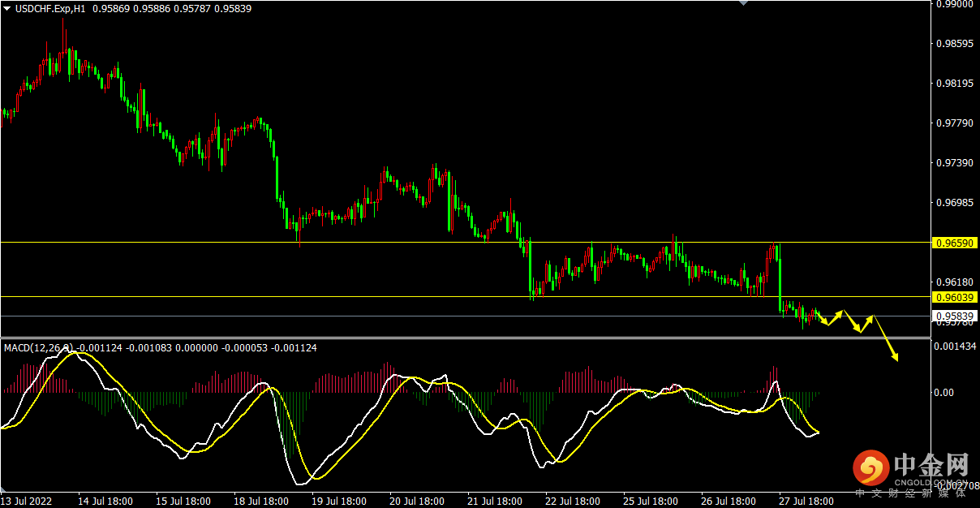This screenshot has width=980, height=508.
Task: Click the 22 Jul 18:00 time label
Action: tap(573, 502)
